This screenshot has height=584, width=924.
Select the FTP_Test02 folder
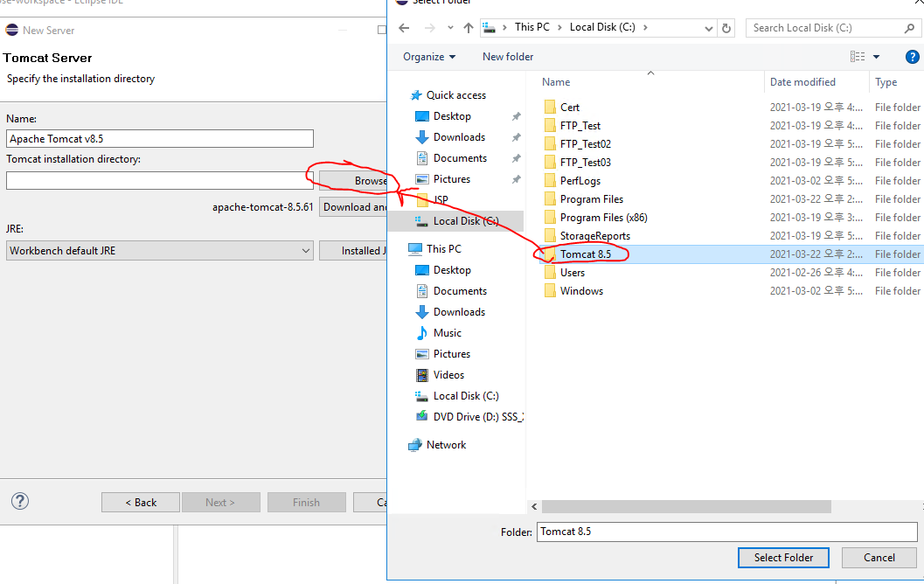point(585,143)
